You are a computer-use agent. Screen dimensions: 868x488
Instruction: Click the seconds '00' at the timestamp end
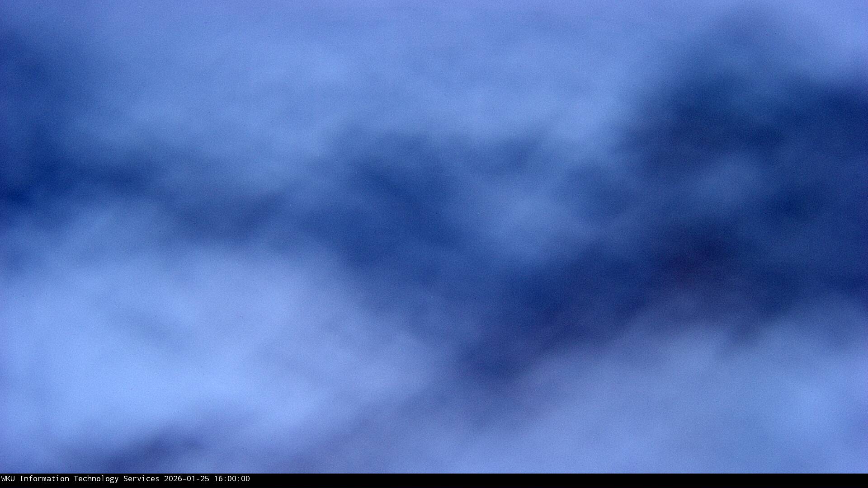point(245,479)
